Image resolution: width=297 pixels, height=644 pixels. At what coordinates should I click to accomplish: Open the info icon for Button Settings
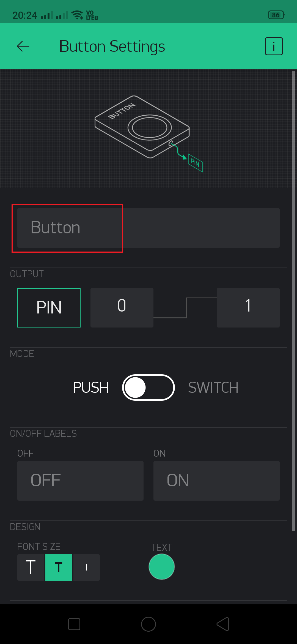[x=274, y=46]
